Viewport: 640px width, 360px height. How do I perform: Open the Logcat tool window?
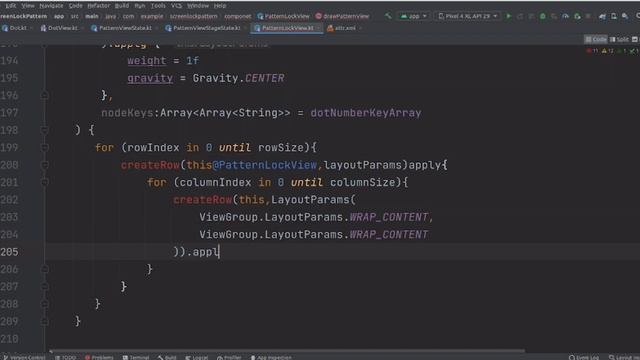pos(196,357)
